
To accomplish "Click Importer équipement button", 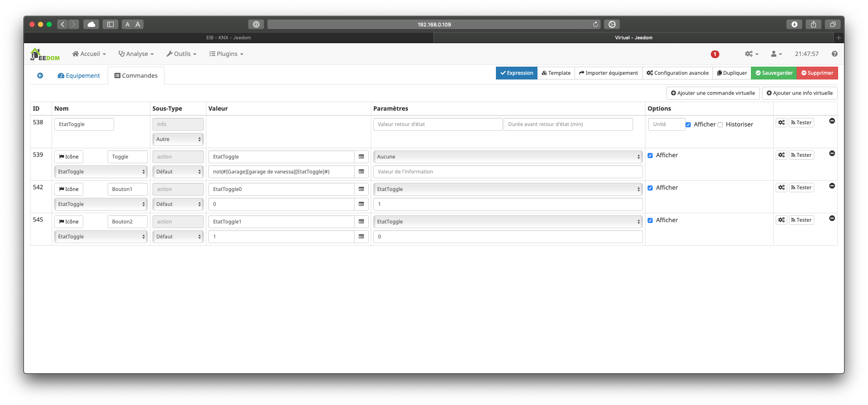I will click(x=608, y=73).
